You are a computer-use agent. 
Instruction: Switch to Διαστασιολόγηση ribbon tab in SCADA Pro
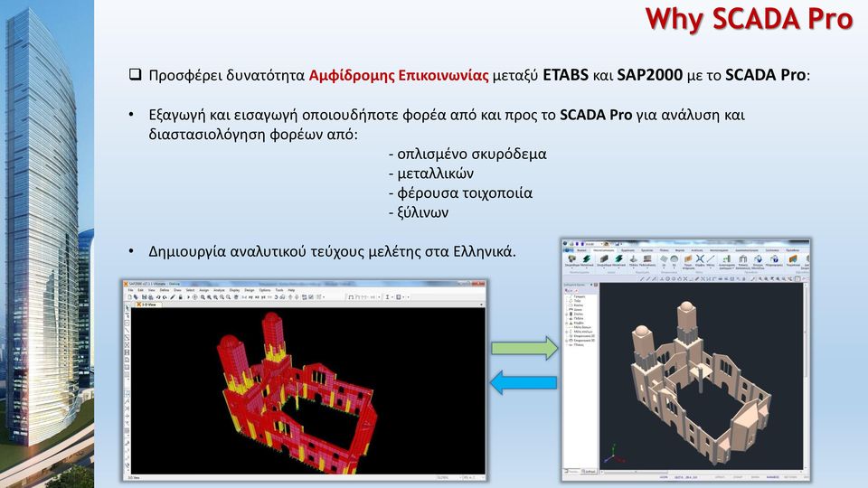[747, 250]
